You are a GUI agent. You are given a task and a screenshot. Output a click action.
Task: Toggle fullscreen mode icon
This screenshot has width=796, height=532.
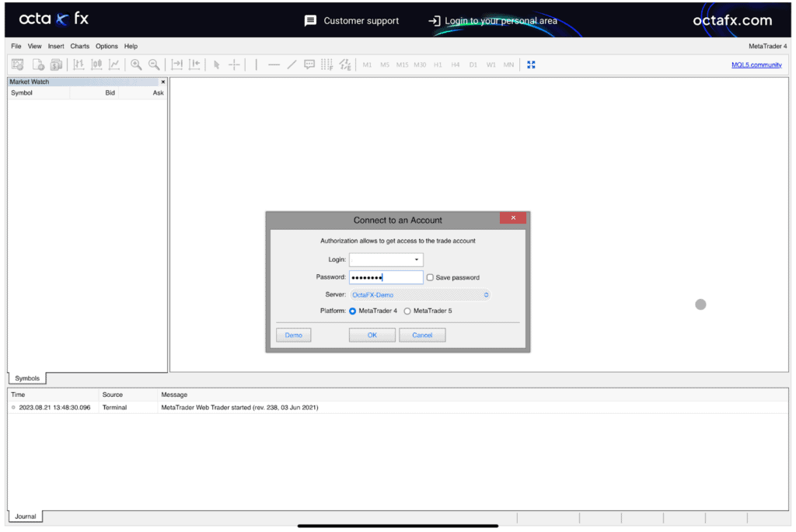[x=531, y=64]
